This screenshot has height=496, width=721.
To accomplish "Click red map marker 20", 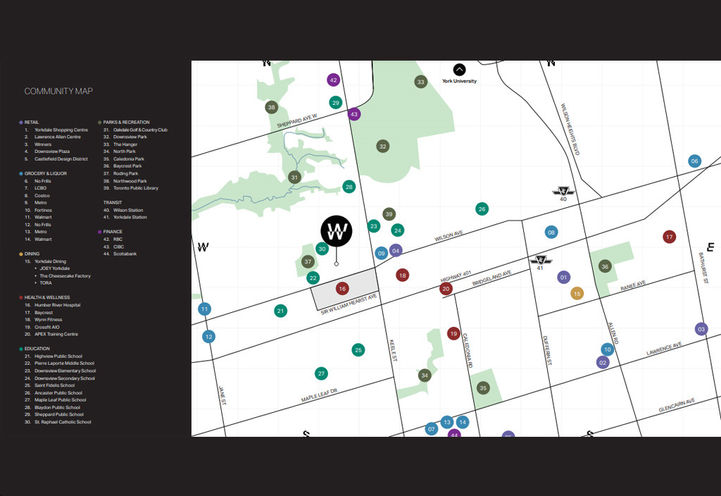I will click(446, 289).
